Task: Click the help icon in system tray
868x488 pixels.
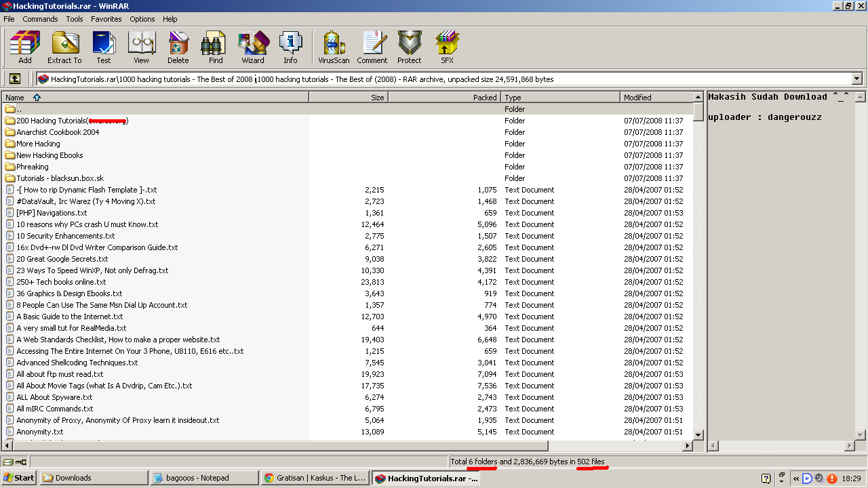Action: coord(766,478)
